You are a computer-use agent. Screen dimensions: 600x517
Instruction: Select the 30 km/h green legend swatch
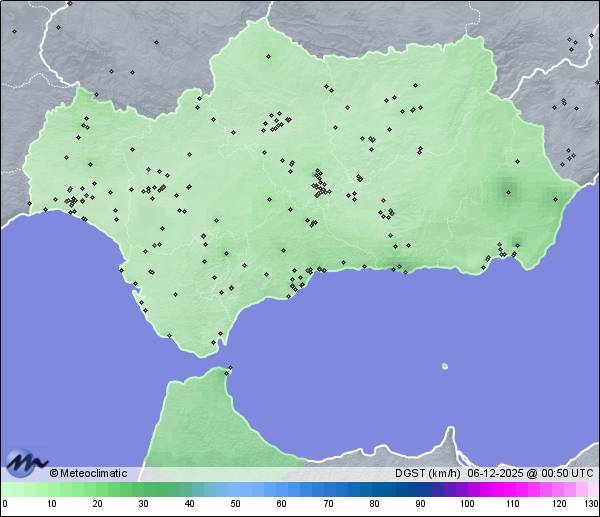[143, 489]
